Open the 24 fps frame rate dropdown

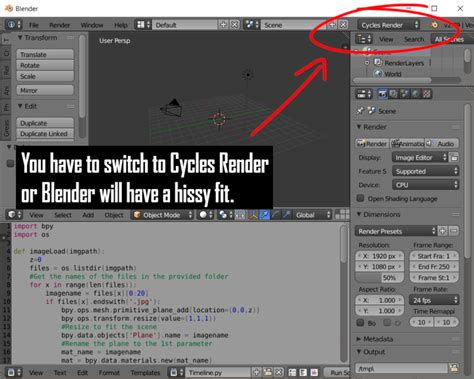point(434,300)
